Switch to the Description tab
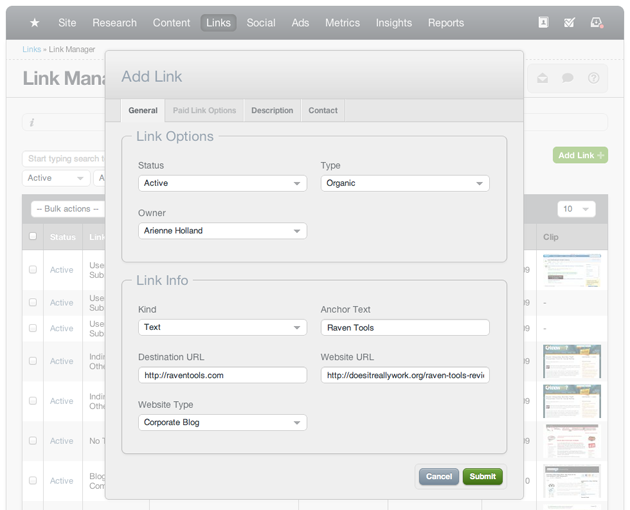The height and width of the screenshot is (510, 630). tap(272, 111)
